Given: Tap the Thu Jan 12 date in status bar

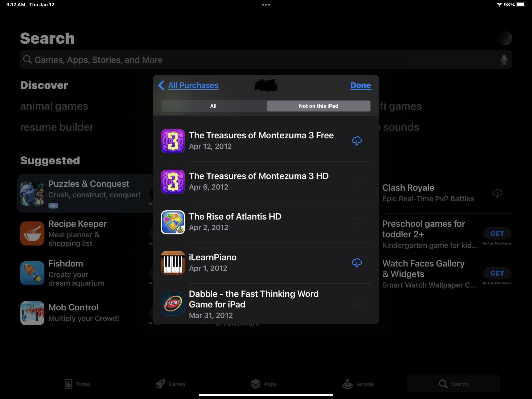Looking at the screenshot, I should click(42, 5).
